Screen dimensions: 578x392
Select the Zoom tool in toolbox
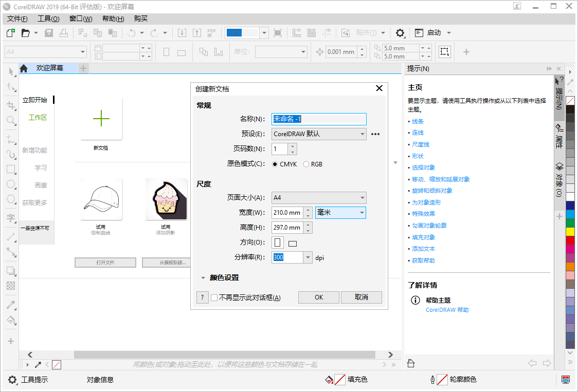pyautogui.click(x=11, y=121)
